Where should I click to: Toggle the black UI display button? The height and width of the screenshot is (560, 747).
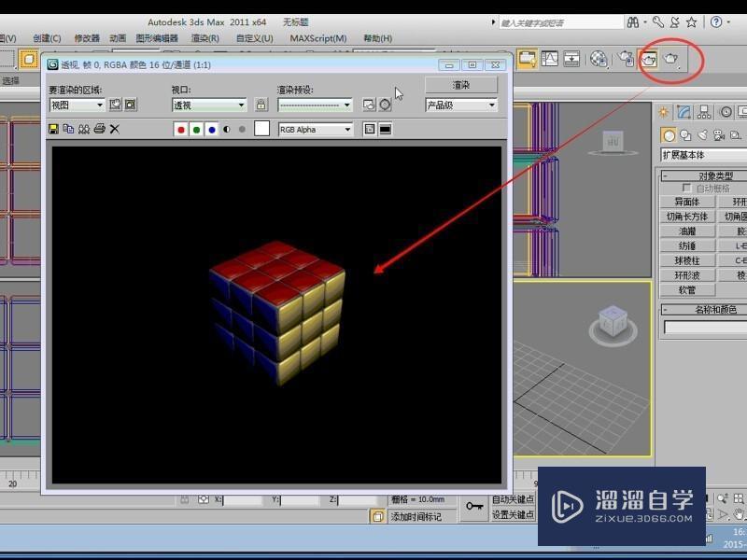385,129
